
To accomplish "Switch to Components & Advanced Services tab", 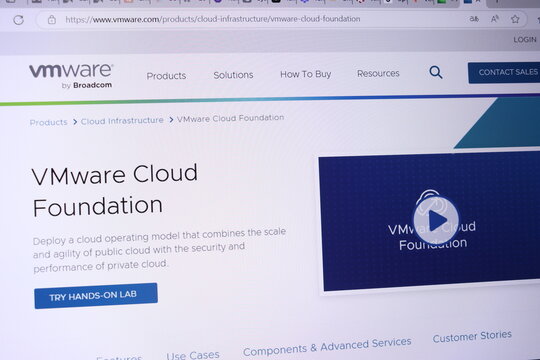I will 327,347.
